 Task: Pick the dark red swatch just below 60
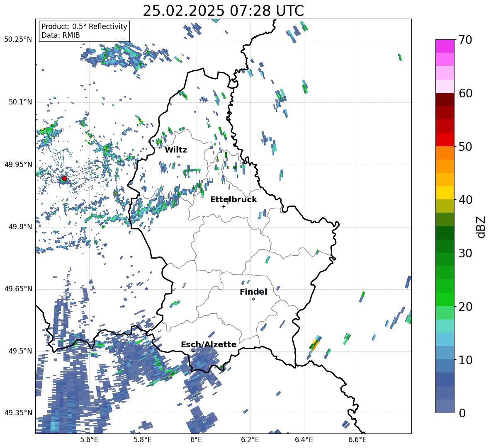pyautogui.click(x=445, y=99)
